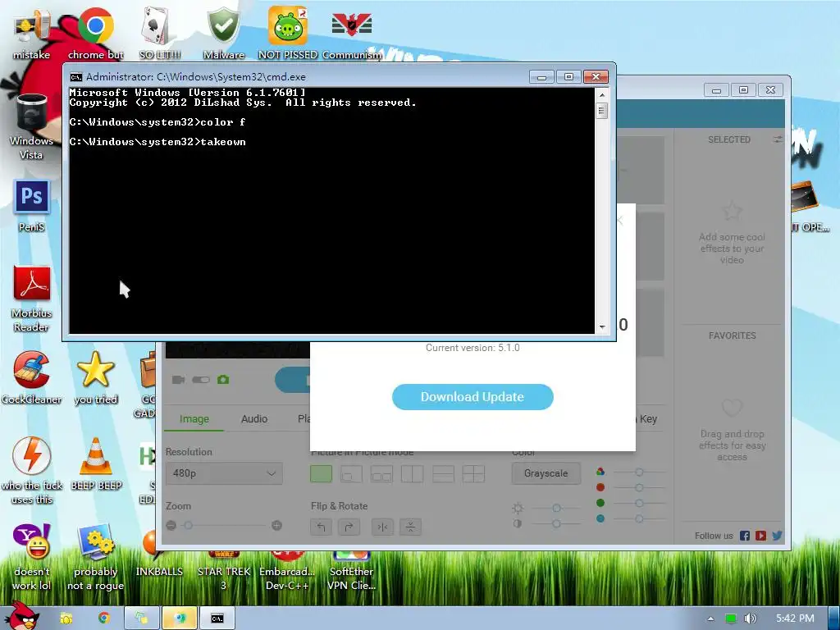Open the probably not a rogue icon
The image size is (840, 630).
click(95, 557)
